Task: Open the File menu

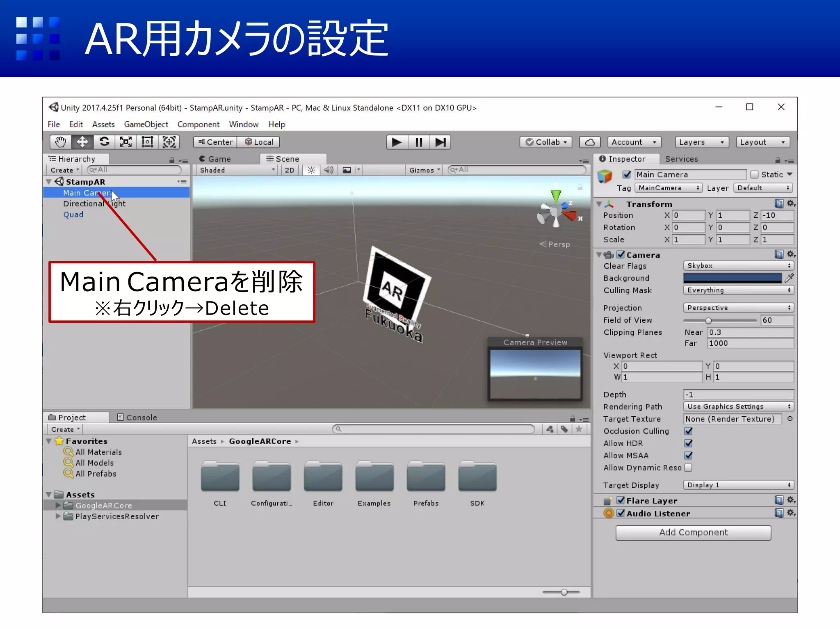Action: click(x=54, y=124)
